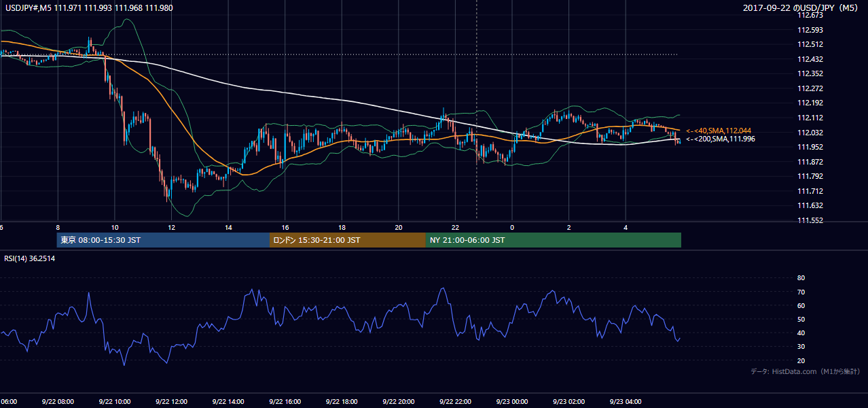
Task: Click price axis label 112.512
Action: pos(810,44)
